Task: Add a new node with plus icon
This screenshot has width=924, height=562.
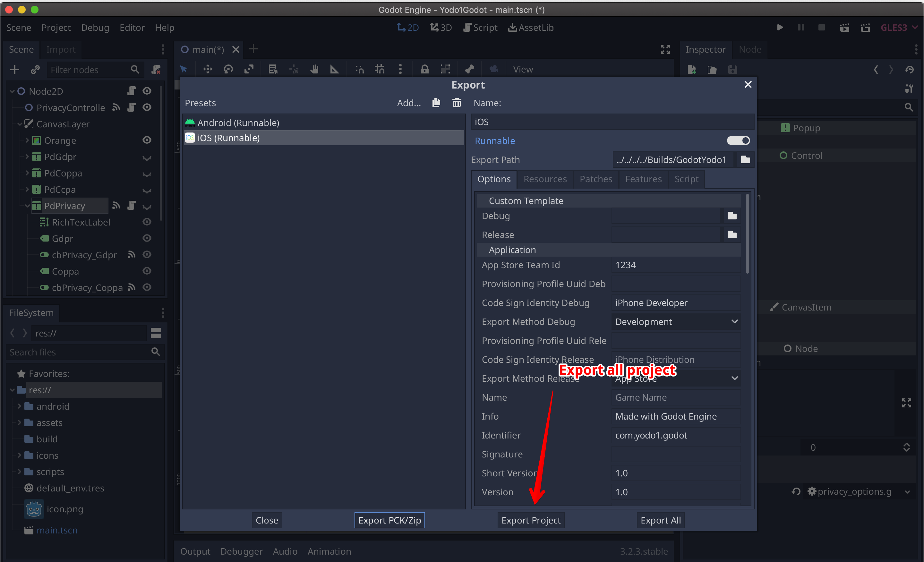Action: [x=15, y=70]
